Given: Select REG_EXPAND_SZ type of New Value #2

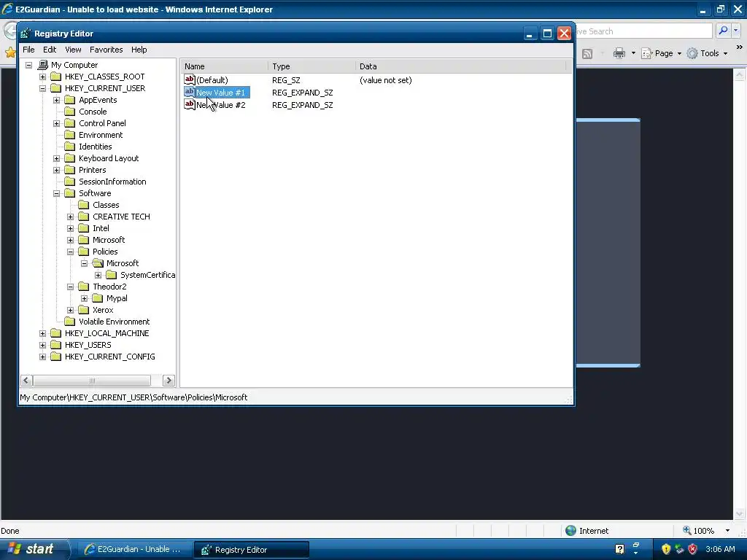Looking at the screenshot, I should click(x=303, y=105).
